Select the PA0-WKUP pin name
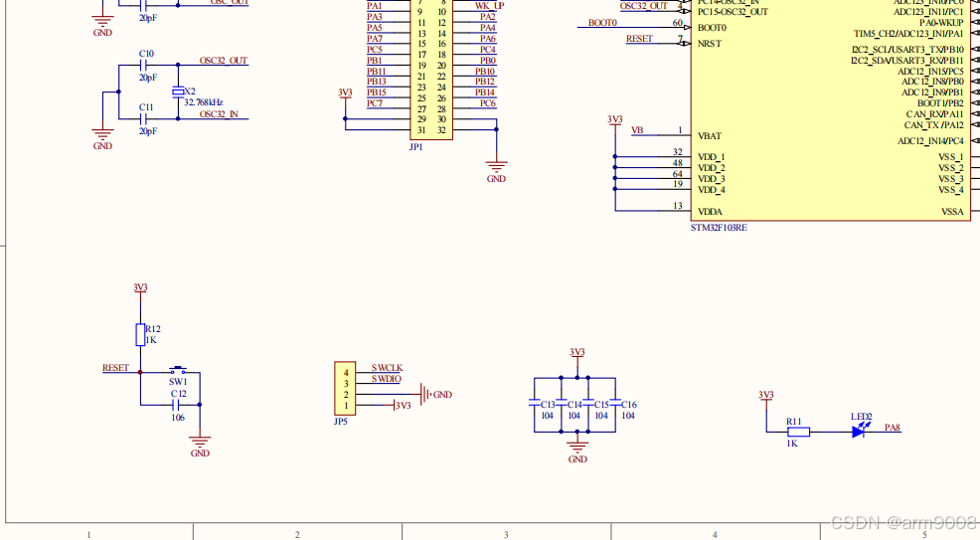Viewport: 980px width, 540px height. (941, 23)
